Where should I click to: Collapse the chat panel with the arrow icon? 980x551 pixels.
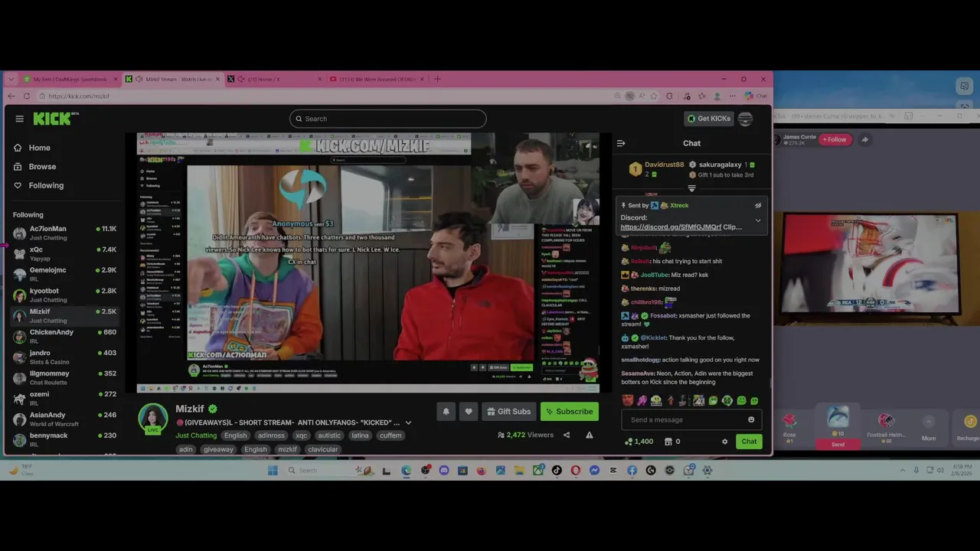click(x=621, y=143)
